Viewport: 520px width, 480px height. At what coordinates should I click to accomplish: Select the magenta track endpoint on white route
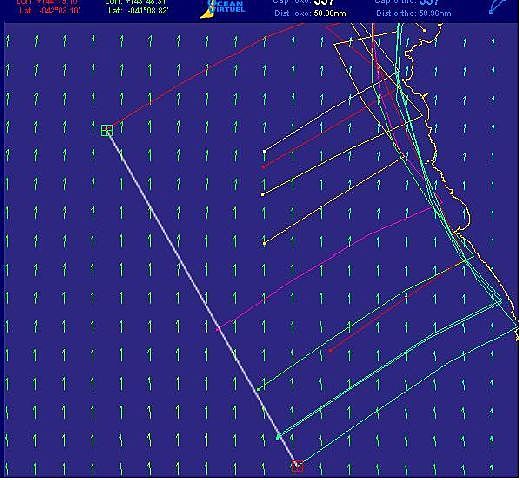[x=218, y=329]
